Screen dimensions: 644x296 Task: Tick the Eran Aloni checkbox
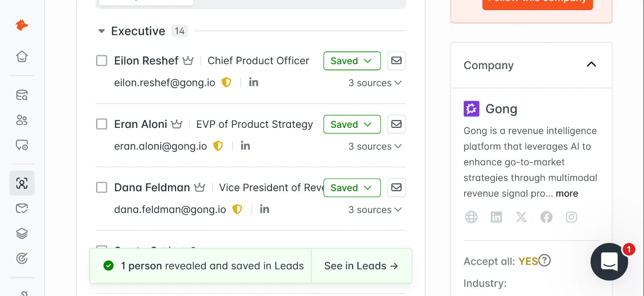pyautogui.click(x=101, y=124)
